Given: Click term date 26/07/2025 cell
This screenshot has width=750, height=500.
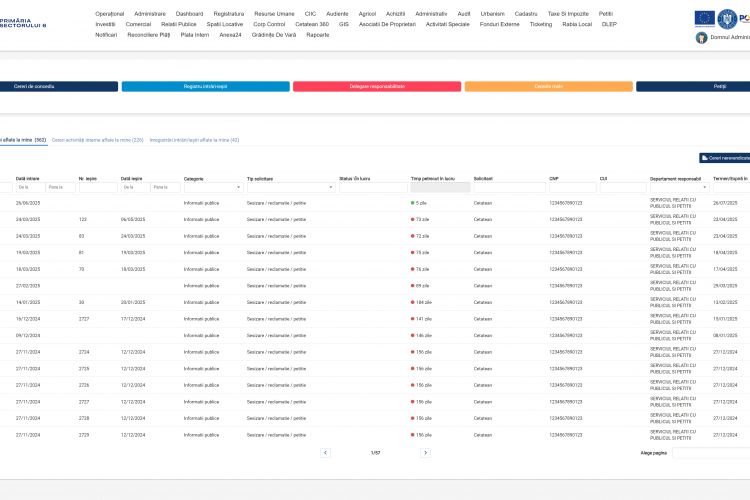Looking at the screenshot, I should [725, 203].
